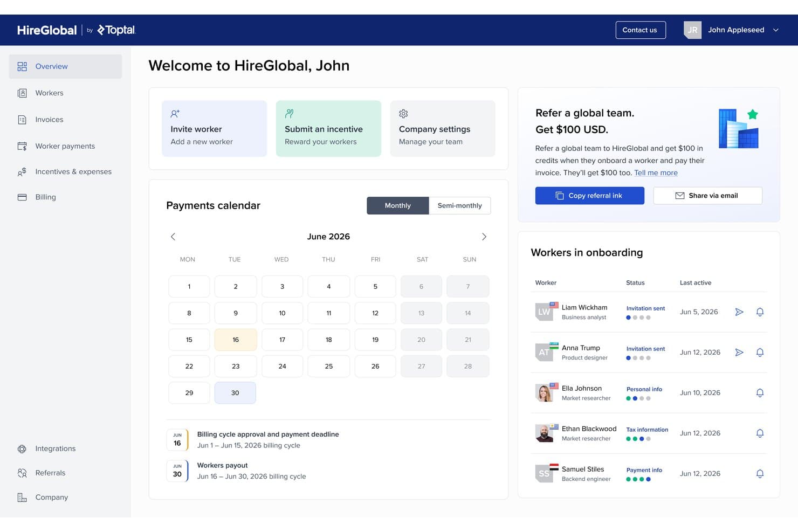Open the Company settings card
The image size is (798, 532).
(x=443, y=129)
